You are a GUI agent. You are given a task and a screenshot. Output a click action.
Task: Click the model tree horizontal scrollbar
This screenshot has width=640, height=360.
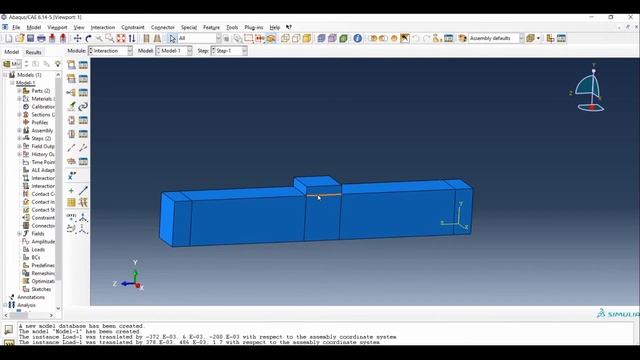pos(29,316)
